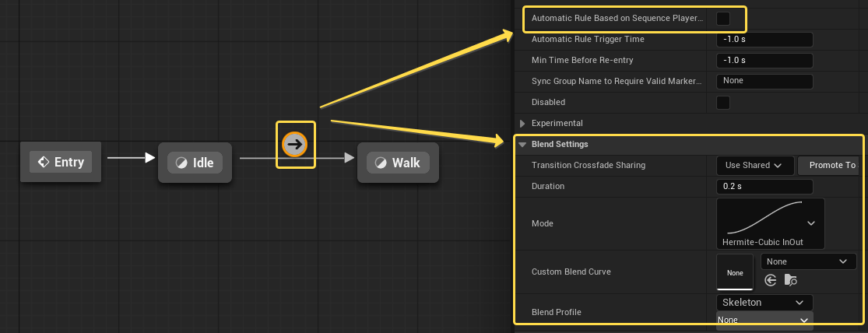The image size is (868, 333).
Task: Enable Automatic Rule Based on Sequence Player checkbox
Action: (x=722, y=18)
